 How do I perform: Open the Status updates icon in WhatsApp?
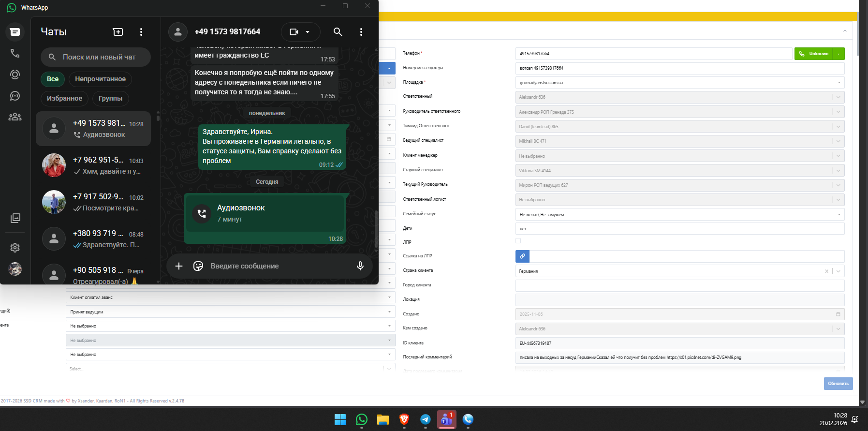pyautogui.click(x=15, y=74)
